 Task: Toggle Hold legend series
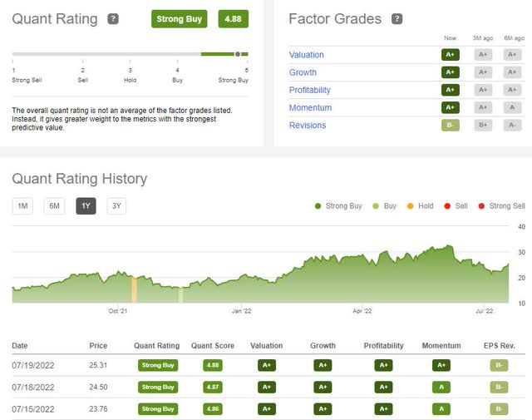click(420, 206)
